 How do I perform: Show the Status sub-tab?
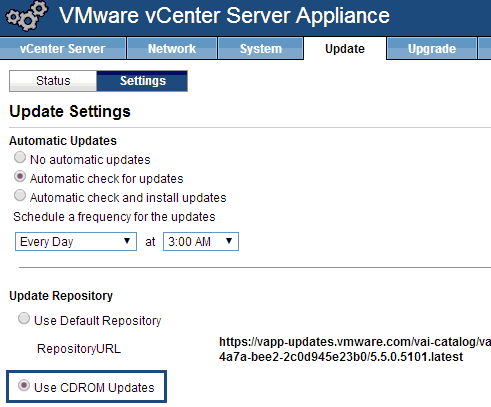click(53, 81)
